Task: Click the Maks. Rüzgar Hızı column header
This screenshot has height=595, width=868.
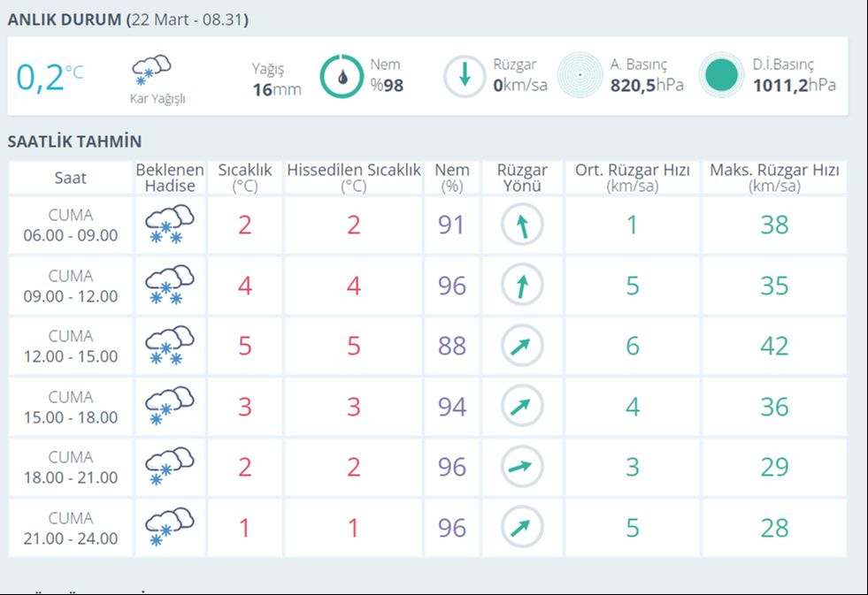Action: [x=774, y=178]
